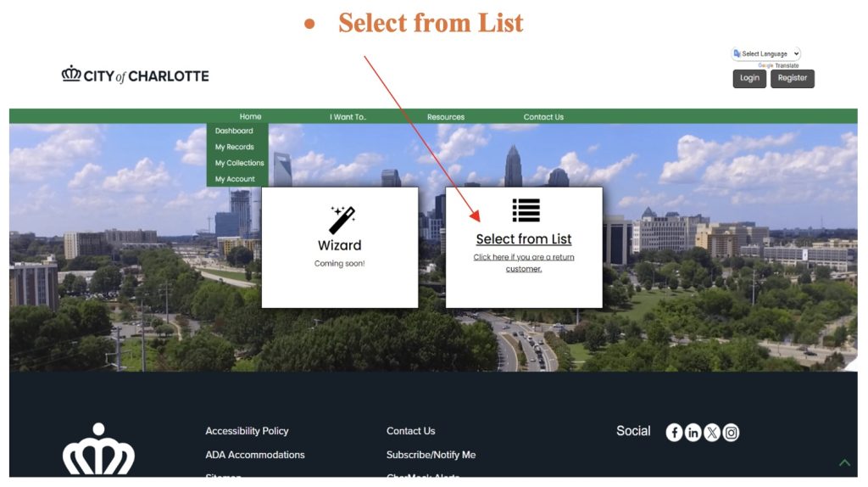Expand the I Want To.. menu
868x487 pixels.
[348, 117]
